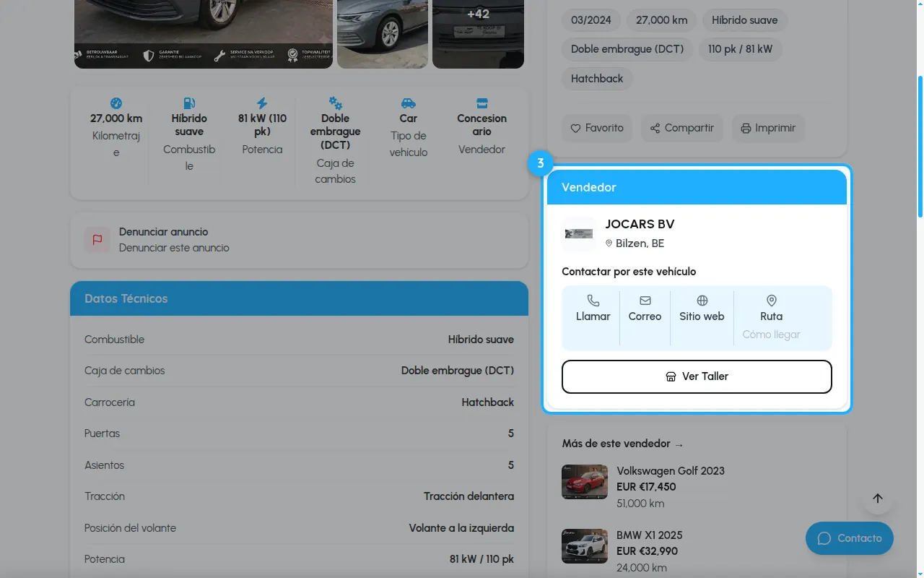Click the Hatchback tag
The width and height of the screenshot is (924, 578).
597,79
